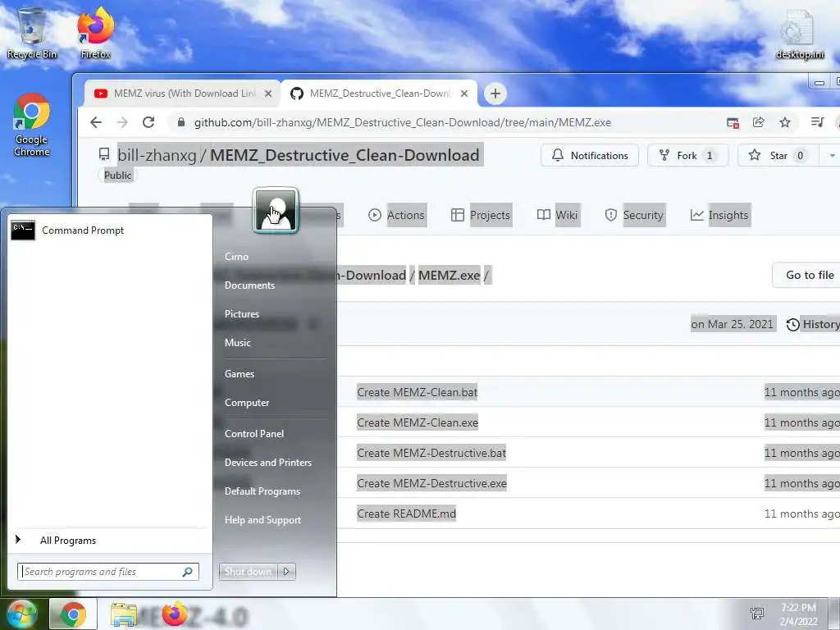The image size is (840, 630).
Task: Click the Start menu search magnifier icon
Action: (x=188, y=572)
